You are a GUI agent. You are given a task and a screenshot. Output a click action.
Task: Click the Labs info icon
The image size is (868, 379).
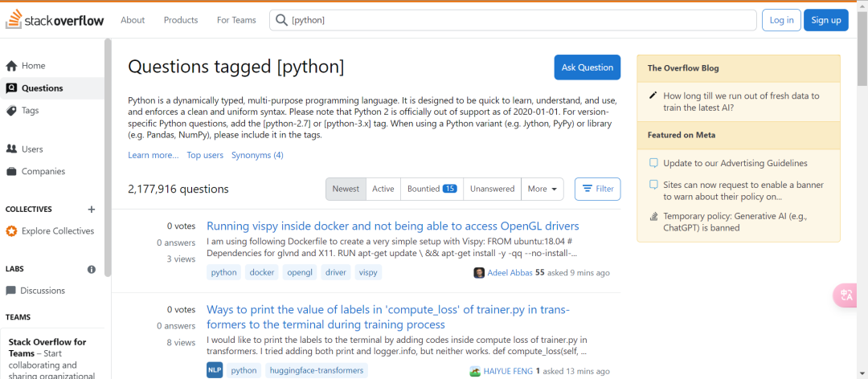click(92, 269)
